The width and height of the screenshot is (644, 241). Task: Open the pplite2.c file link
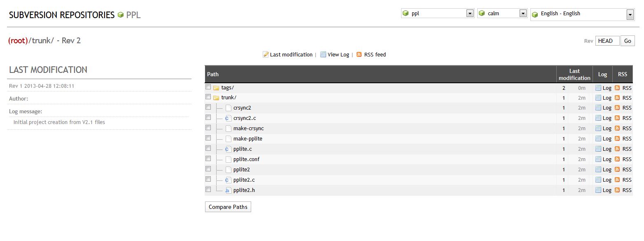pyautogui.click(x=244, y=180)
